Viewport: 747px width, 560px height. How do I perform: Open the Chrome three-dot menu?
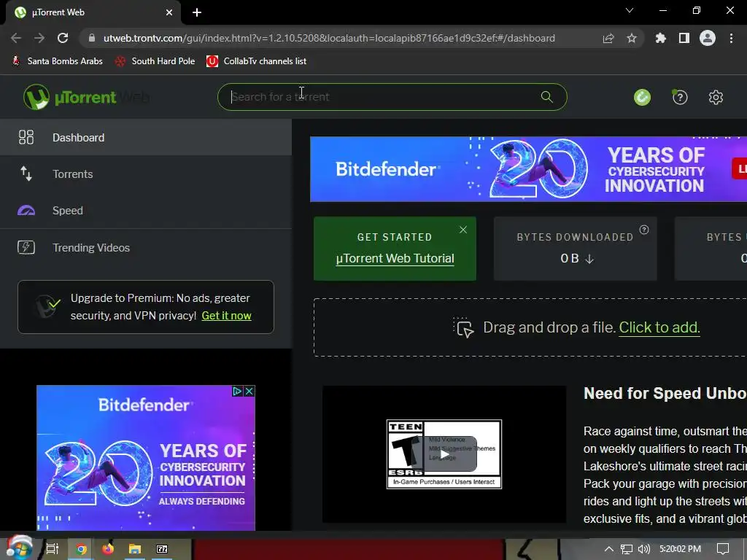tap(731, 38)
